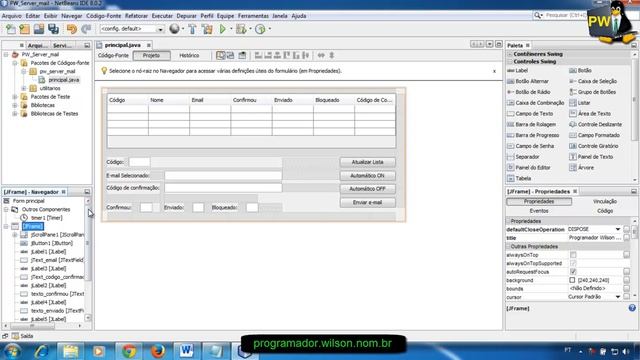Open the background property color swatch
This screenshot has height=360, width=640.
click(x=572, y=280)
